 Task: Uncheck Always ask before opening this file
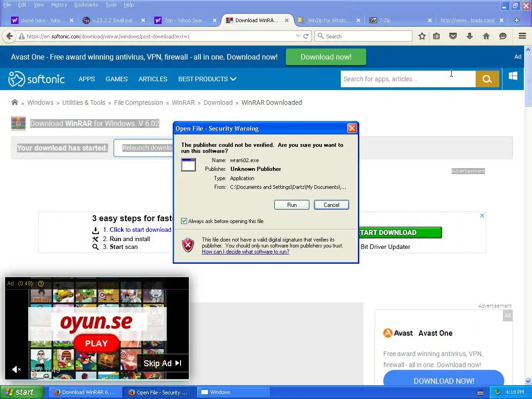184,221
